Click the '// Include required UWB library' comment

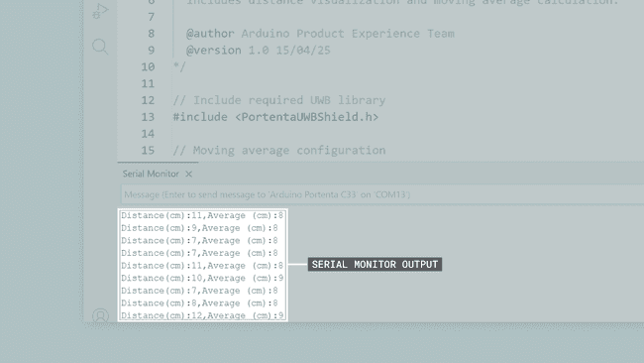pos(278,100)
